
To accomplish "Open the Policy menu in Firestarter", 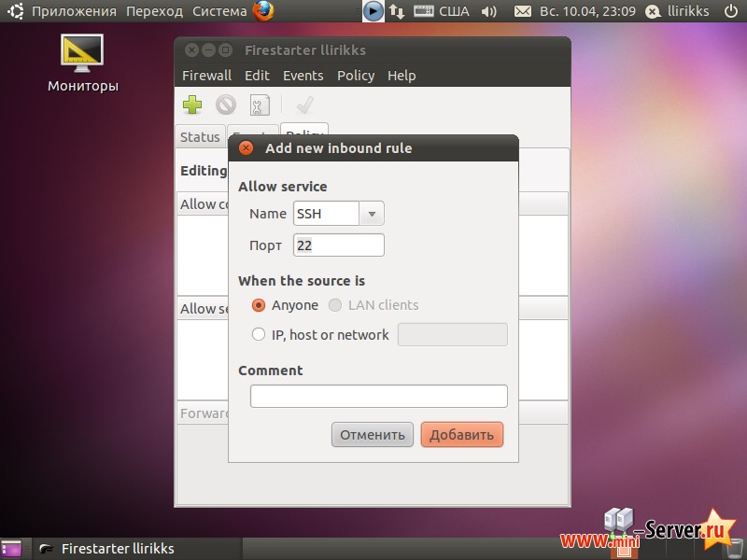I will 356,76.
